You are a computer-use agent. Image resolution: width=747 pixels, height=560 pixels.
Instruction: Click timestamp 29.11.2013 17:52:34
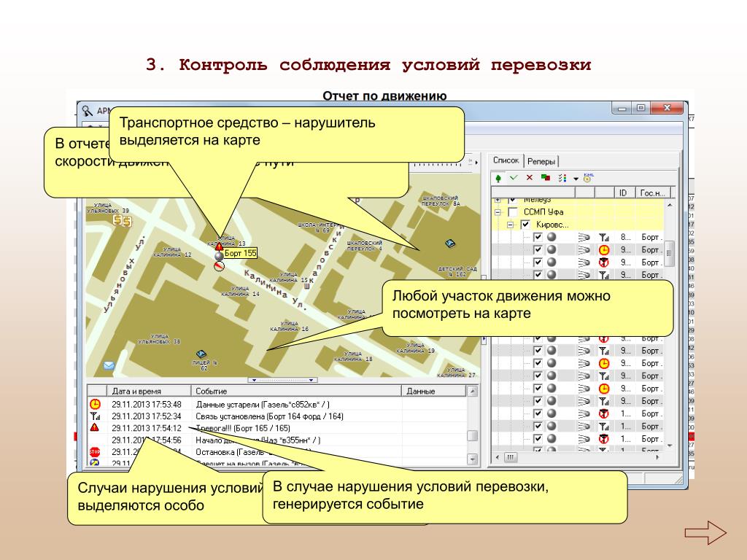coord(146,416)
